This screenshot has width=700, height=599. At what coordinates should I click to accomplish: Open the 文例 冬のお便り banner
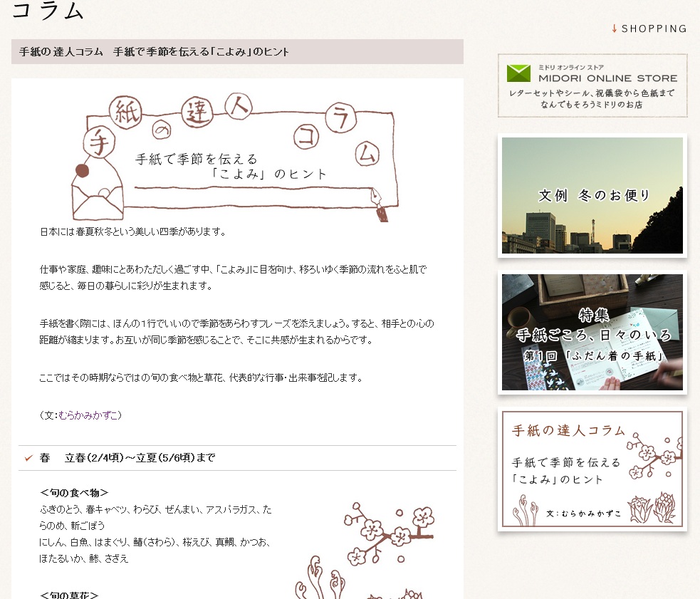click(x=592, y=195)
